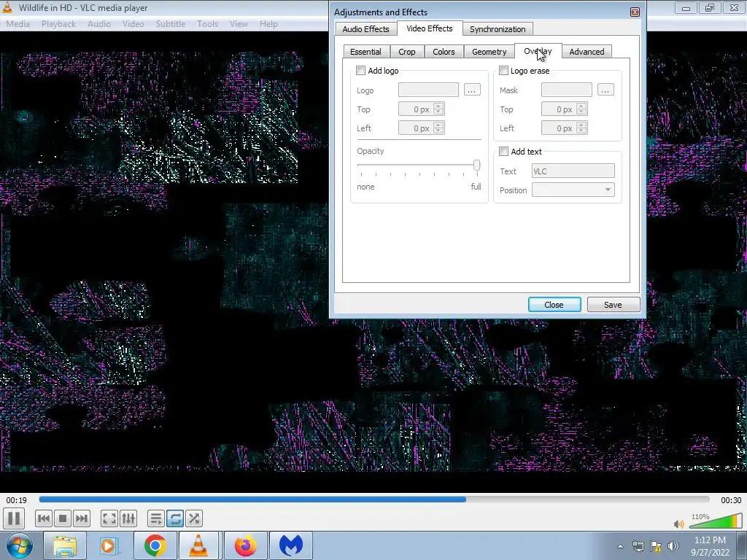Viewport: 747px width, 560px height.
Task: Tick the Add text checkbox
Action: (503, 152)
